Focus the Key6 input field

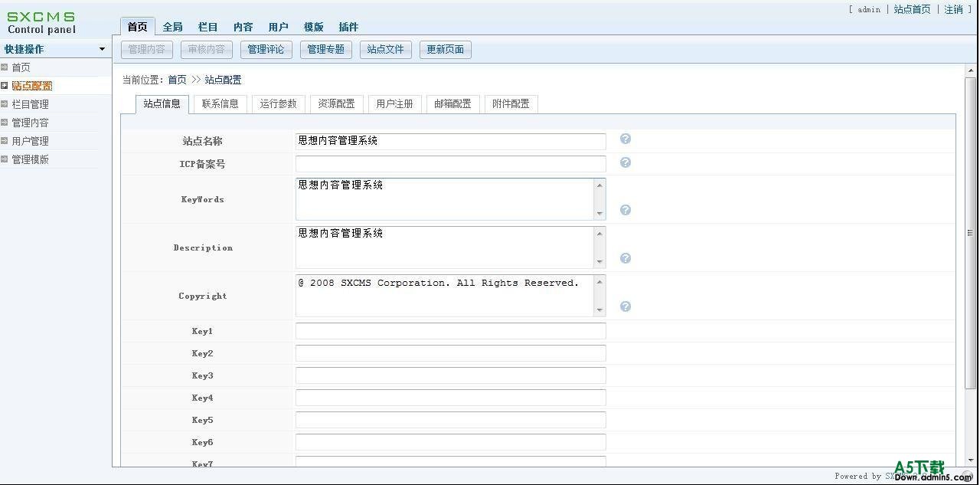(451, 442)
